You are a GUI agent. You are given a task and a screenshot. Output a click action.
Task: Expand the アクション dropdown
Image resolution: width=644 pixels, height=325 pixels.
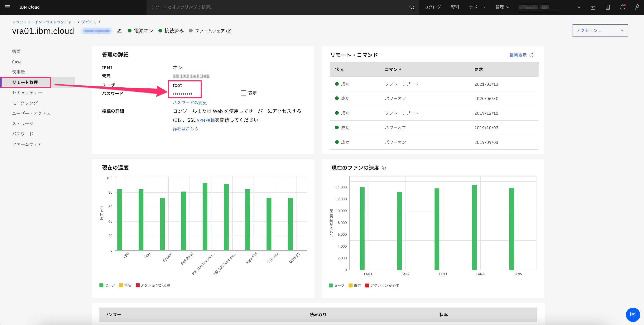point(600,31)
